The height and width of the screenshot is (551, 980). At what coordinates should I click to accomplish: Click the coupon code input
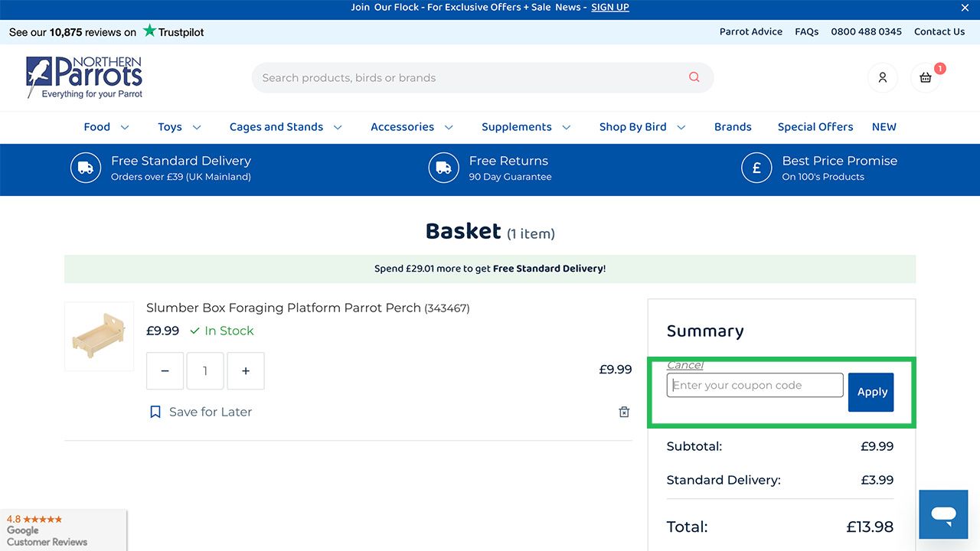[755, 385]
